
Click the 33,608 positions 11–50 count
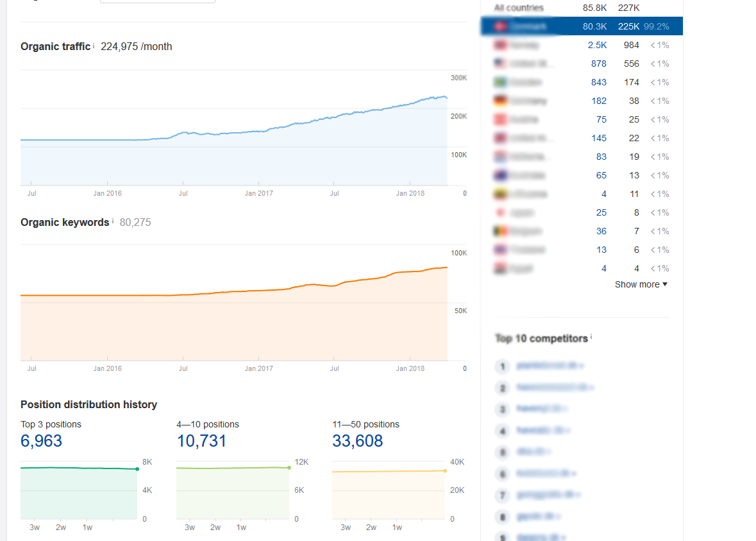point(357,441)
